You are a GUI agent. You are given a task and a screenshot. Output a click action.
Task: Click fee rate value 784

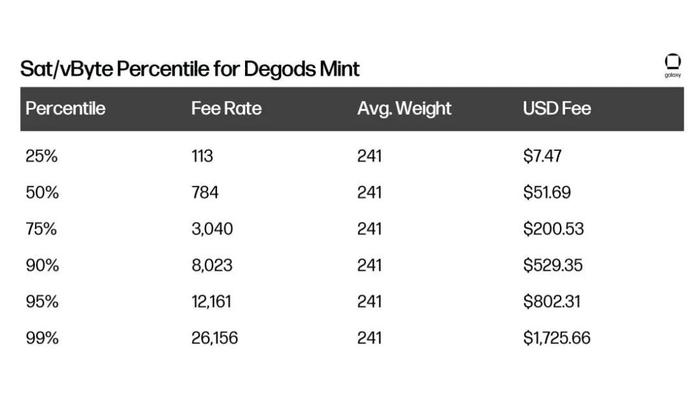205,193
